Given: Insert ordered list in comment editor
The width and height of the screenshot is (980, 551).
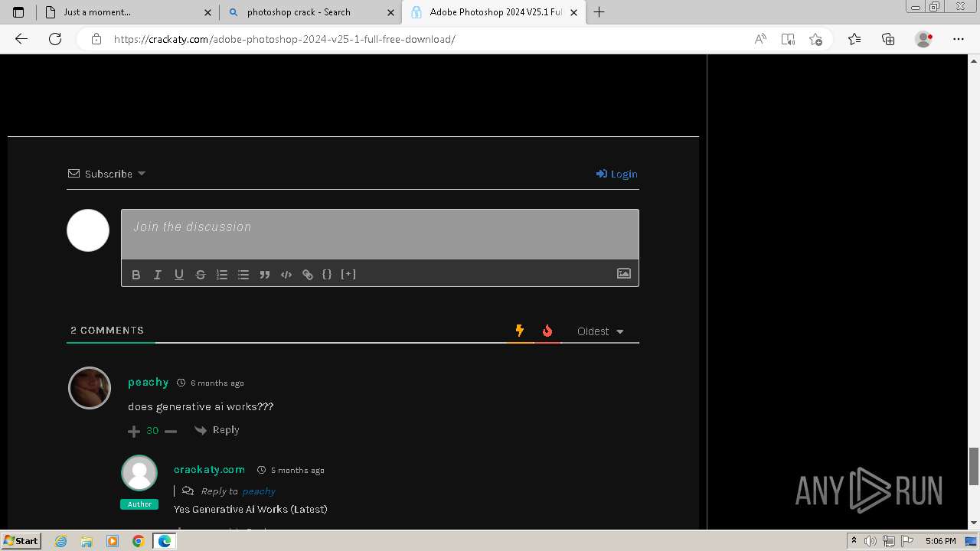Looking at the screenshot, I should point(222,275).
